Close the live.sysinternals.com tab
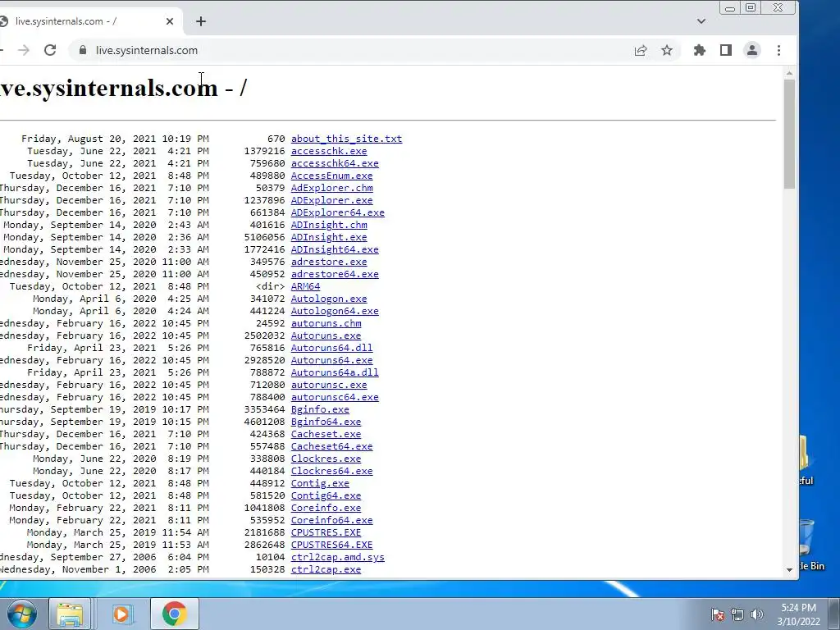This screenshot has height=630, width=840. pos(170,21)
